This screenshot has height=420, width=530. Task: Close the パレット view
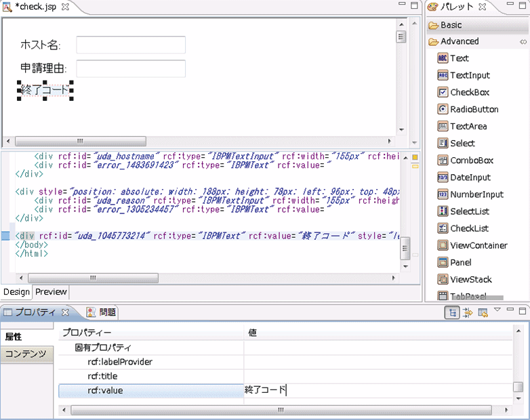[483, 7]
